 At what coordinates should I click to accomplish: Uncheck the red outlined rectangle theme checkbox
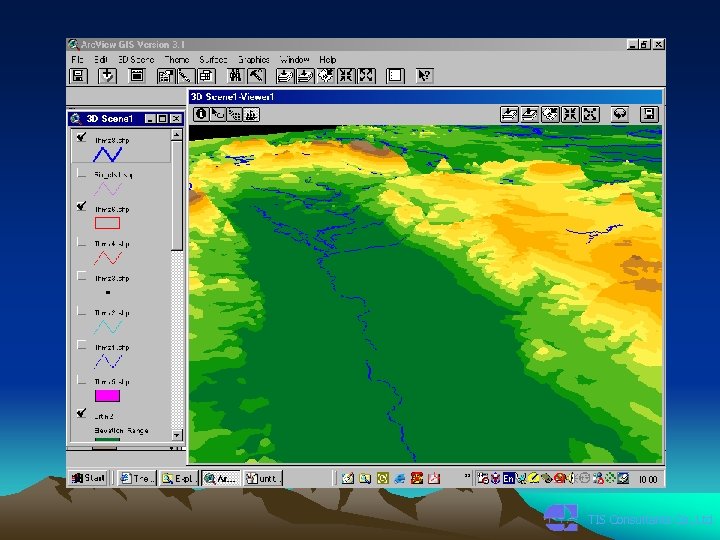coord(82,206)
